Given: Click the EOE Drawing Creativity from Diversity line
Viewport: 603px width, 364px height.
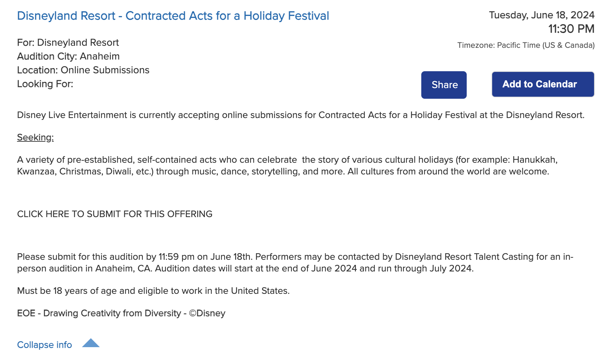Looking at the screenshot, I should pyautogui.click(x=121, y=313).
